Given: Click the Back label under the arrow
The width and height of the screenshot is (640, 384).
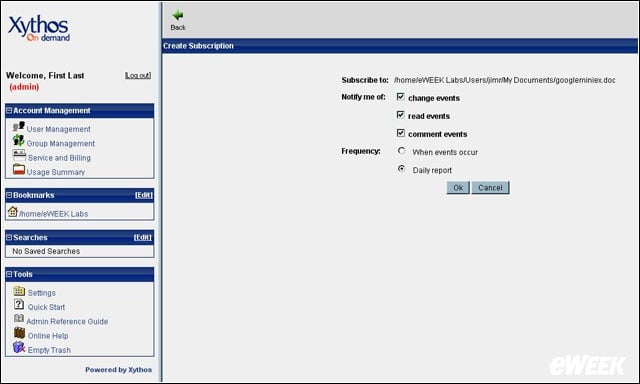Looking at the screenshot, I should (x=178, y=27).
